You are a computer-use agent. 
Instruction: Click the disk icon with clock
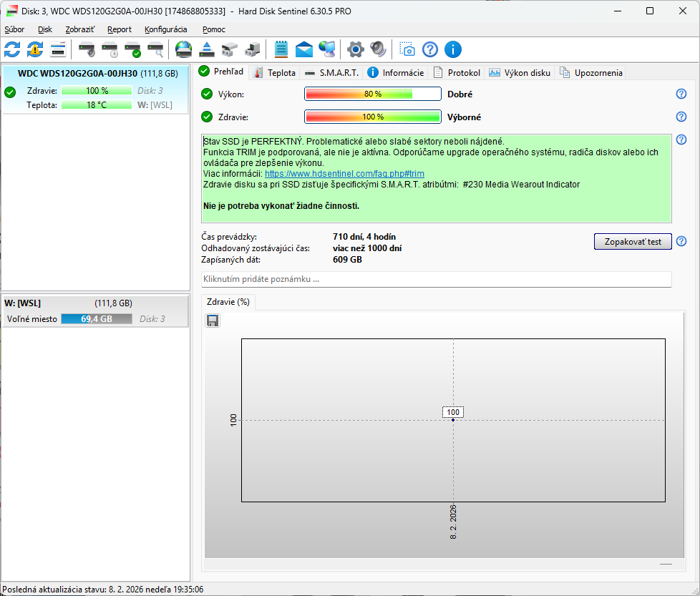tap(110, 49)
